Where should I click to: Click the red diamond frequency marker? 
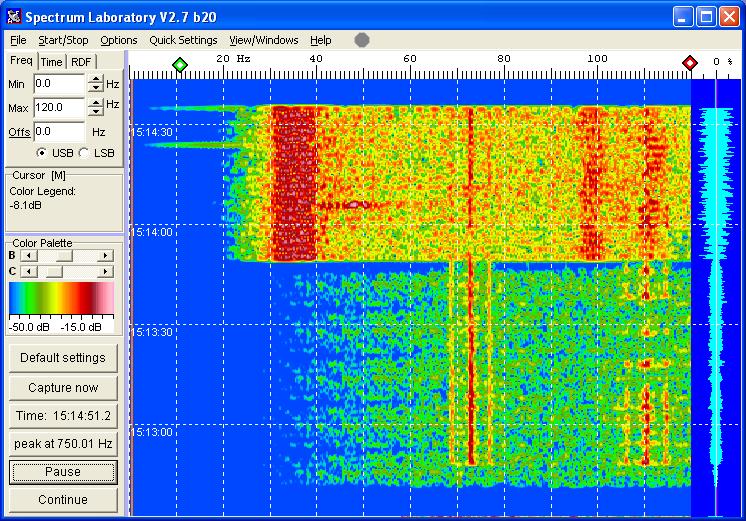[x=689, y=64]
